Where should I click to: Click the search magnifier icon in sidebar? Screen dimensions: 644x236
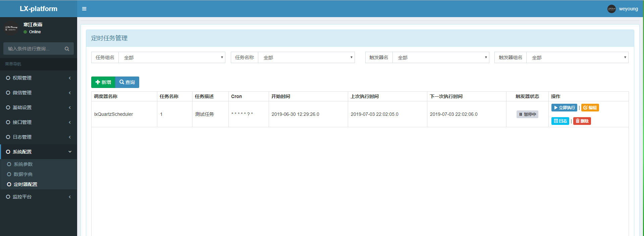[x=67, y=49]
